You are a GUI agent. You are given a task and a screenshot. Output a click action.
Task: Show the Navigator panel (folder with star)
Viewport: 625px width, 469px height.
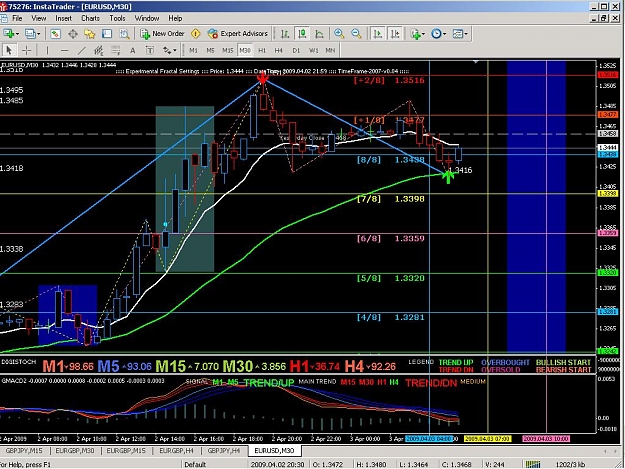pos(90,34)
